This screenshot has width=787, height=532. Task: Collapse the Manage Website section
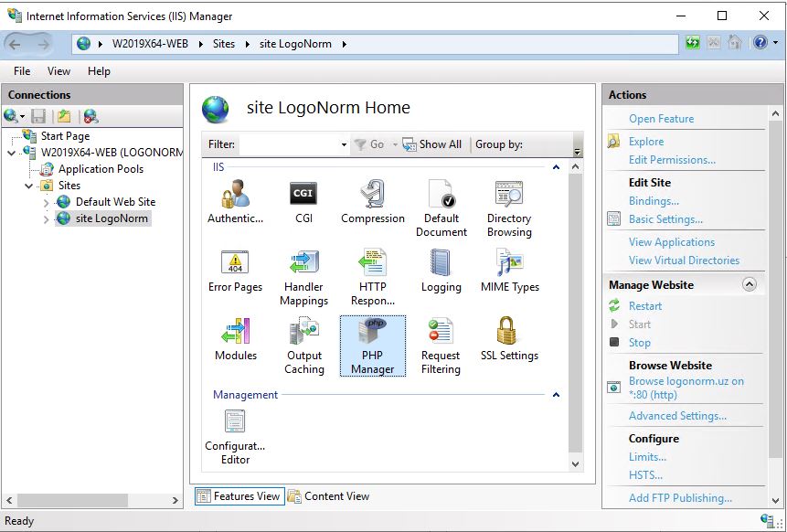[x=749, y=285]
